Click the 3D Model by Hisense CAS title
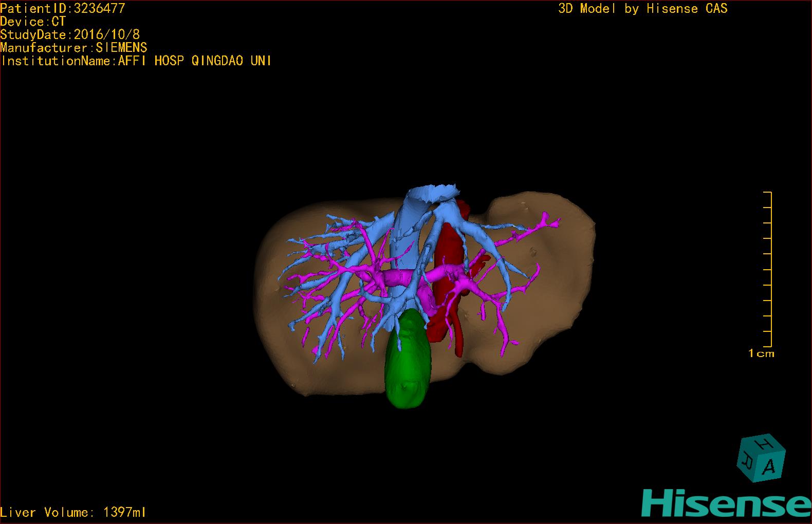The width and height of the screenshot is (812, 524). (642, 9)
